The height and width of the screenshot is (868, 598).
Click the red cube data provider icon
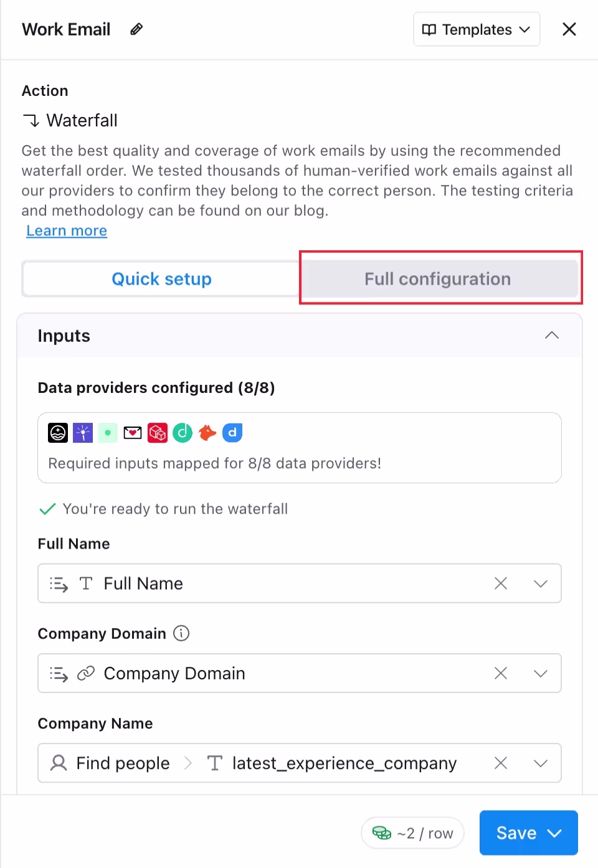[x=158, y=432]
